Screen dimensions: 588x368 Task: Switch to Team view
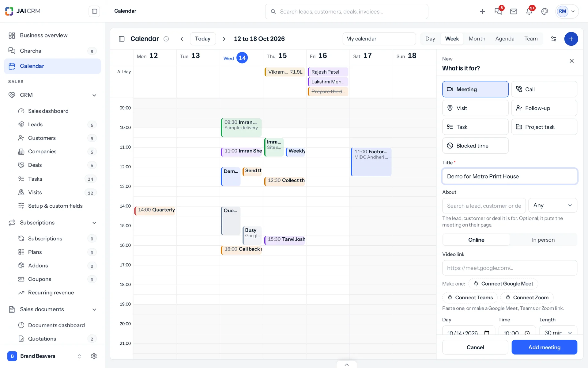531,39
